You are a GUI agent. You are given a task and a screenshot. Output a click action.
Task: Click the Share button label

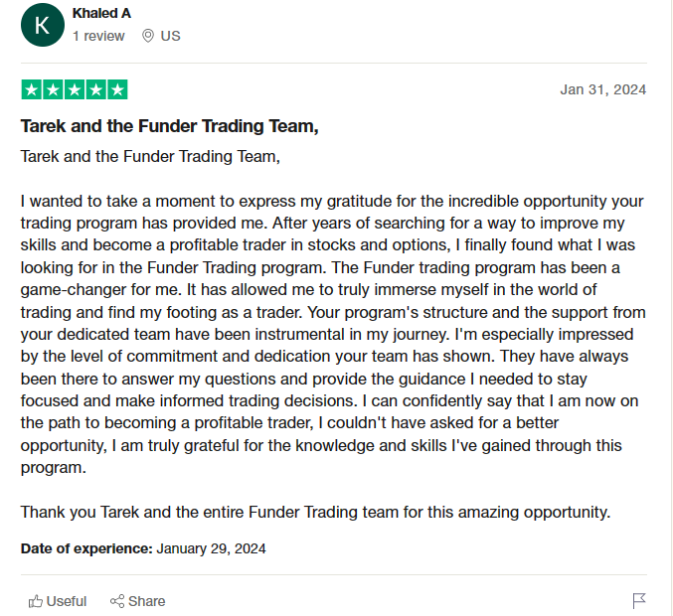click(147, 601)
